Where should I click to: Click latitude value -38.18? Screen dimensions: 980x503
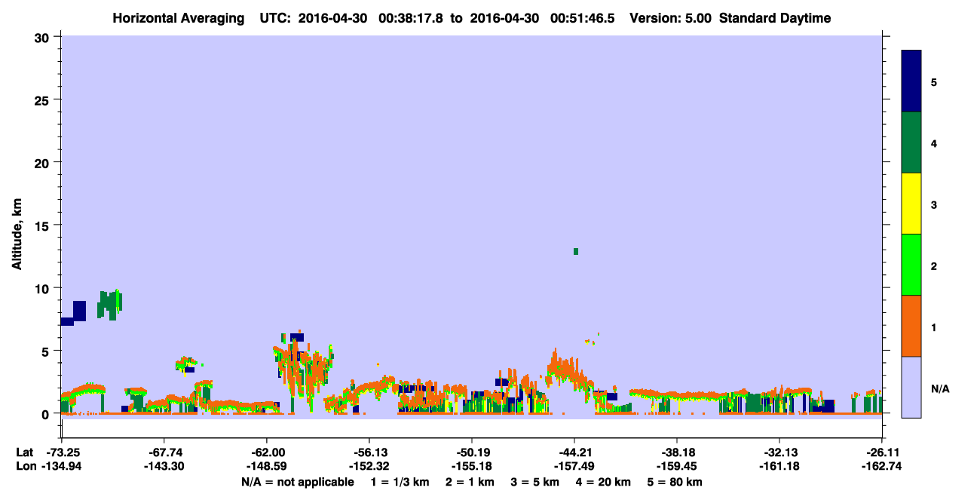(x=677, y=452)
